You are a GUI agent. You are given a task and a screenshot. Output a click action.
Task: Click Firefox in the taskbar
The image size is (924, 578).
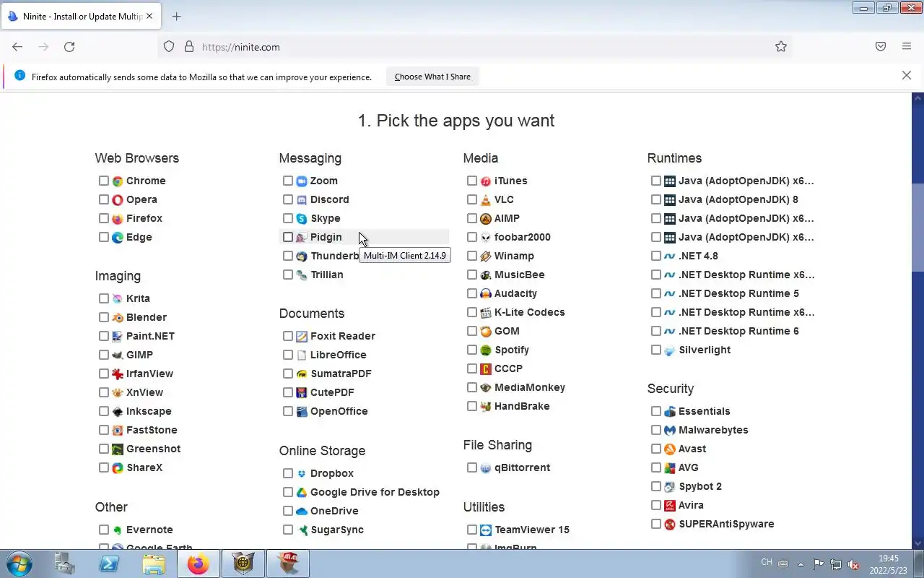tap(199, 564)
